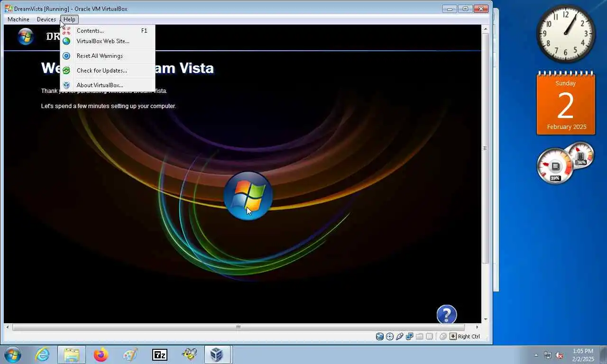Choose Contents... from Help menu

click(108, 31)
